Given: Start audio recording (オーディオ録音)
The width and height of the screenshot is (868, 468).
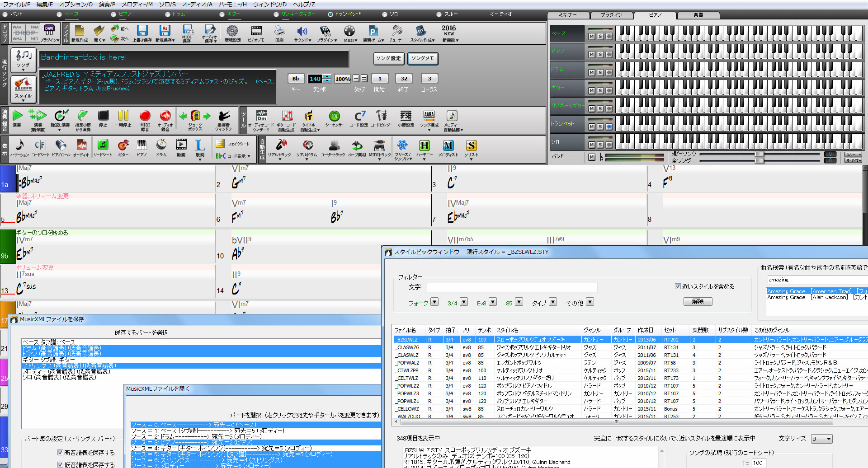Looking at the screenshot, I should [165, 120].
